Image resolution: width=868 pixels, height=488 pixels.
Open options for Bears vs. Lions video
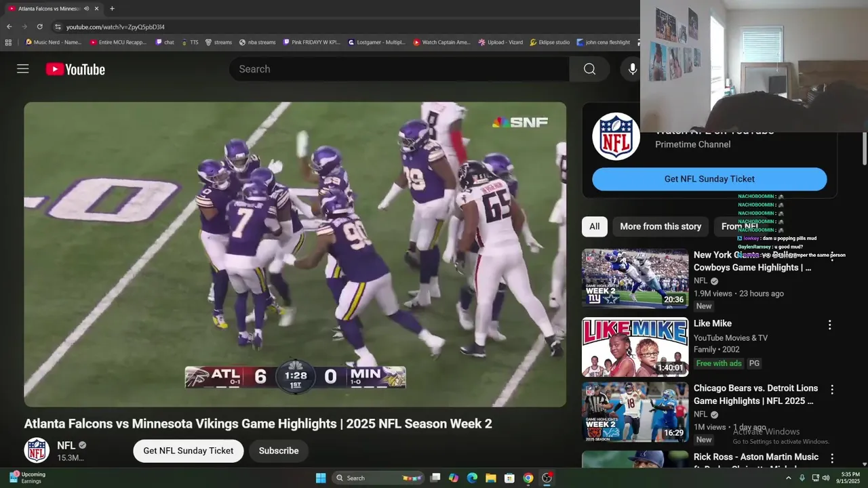point(831,390)
